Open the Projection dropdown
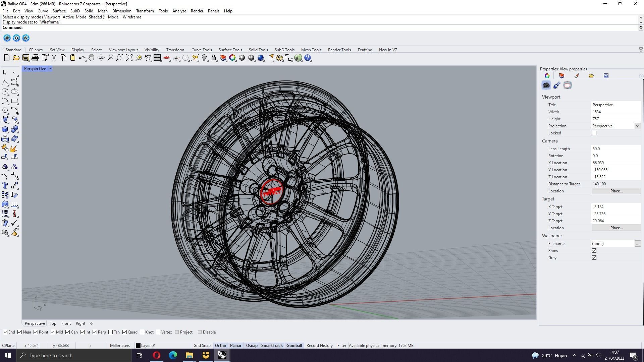This screenshot has height=362, width=644. (x=637, y=126)
